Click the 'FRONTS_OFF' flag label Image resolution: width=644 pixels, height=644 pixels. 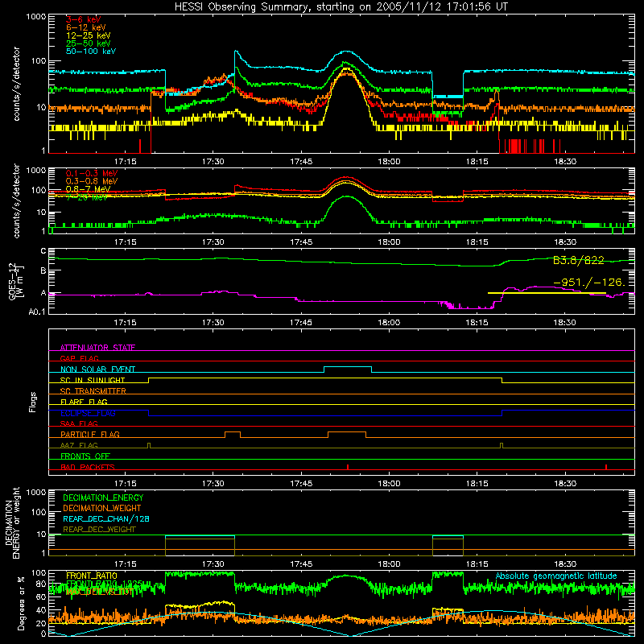(85, 456)
